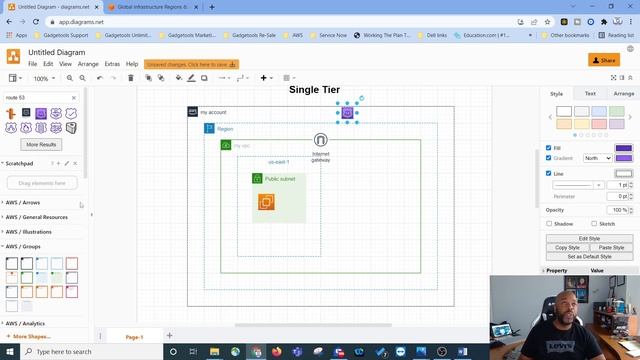Click the selected purple Route 53 shape on canvas
Viewport: 640px width, 360px height.
347,113
